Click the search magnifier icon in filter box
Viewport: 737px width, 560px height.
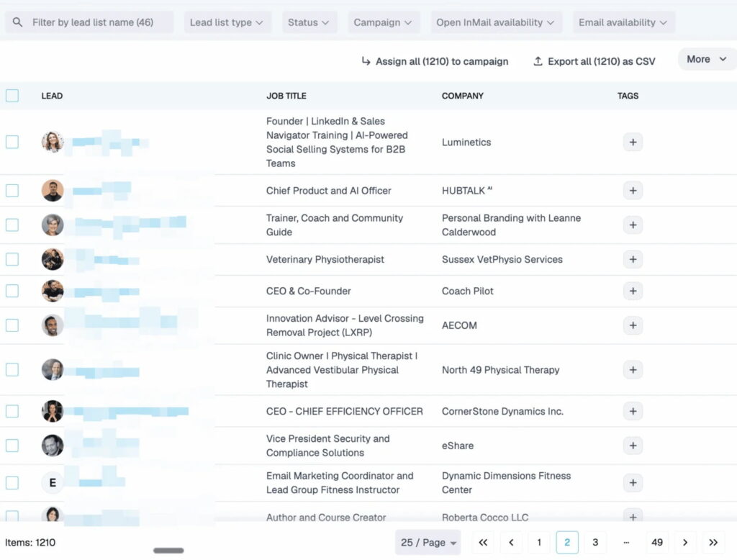coord(17,22)
